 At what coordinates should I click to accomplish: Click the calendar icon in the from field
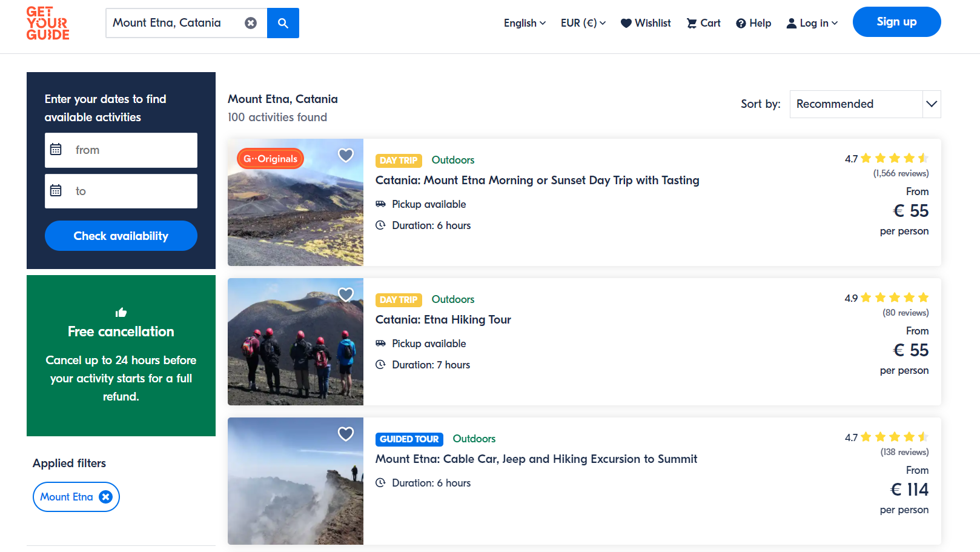tap(56, 150)
